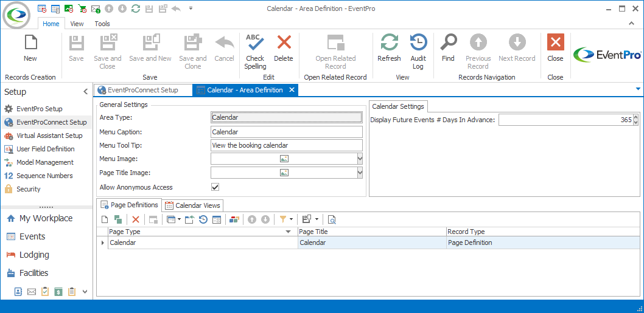This screenshot has width=644, height=313.
Task: Open the Page Title Image dropdown arrow
Action: [x=360, y=173]
